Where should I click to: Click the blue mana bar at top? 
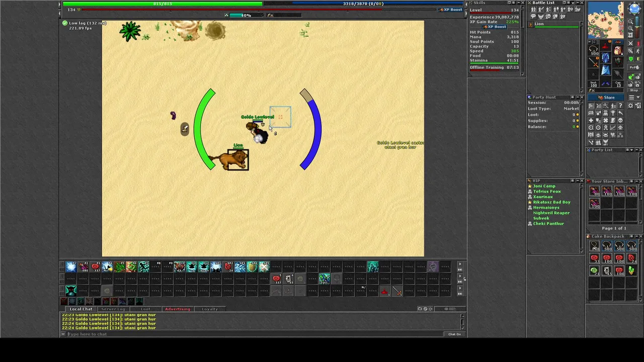click(363, 4)
